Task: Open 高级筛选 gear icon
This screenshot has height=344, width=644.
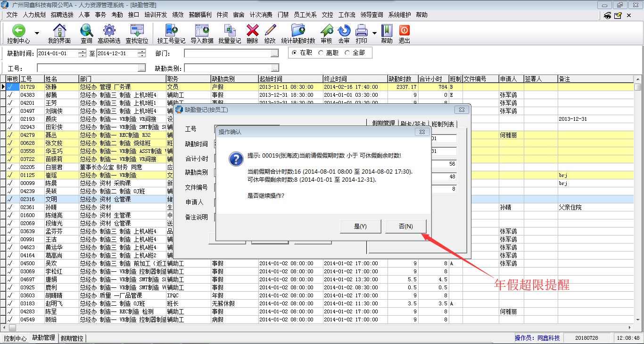Action: [109, 31]
